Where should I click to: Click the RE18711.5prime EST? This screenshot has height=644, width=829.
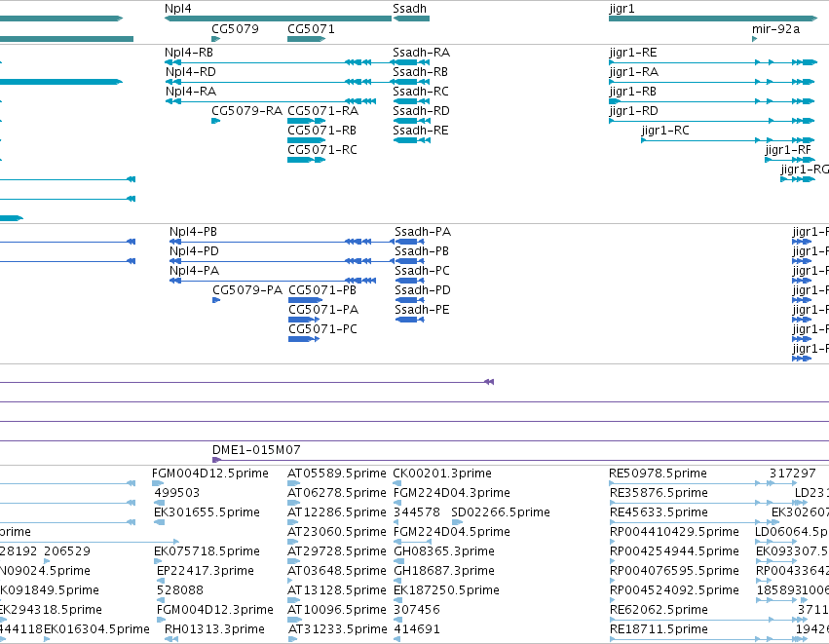pyautogui.click(x=659, y=629)
